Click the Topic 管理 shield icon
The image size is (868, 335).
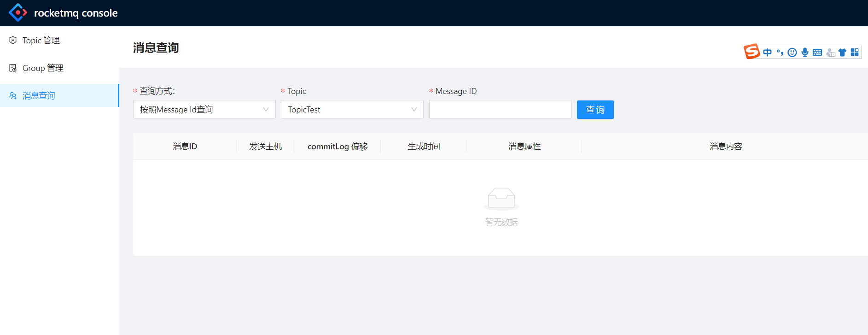click(x=13, y=40)
